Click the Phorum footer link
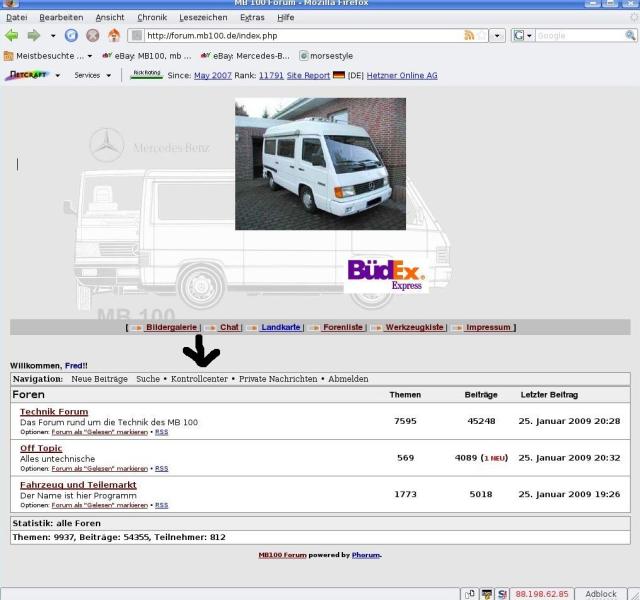The image size is (640, 600). 366,555
